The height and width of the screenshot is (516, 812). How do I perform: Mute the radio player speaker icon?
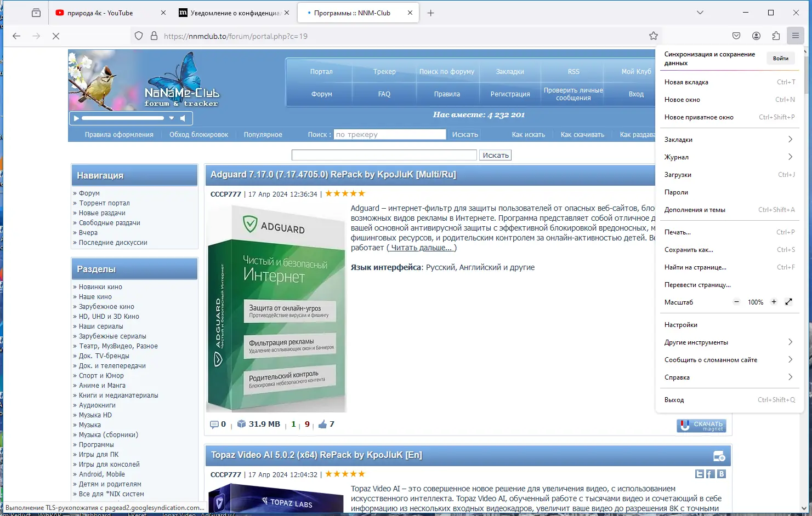tap(183, 118)
